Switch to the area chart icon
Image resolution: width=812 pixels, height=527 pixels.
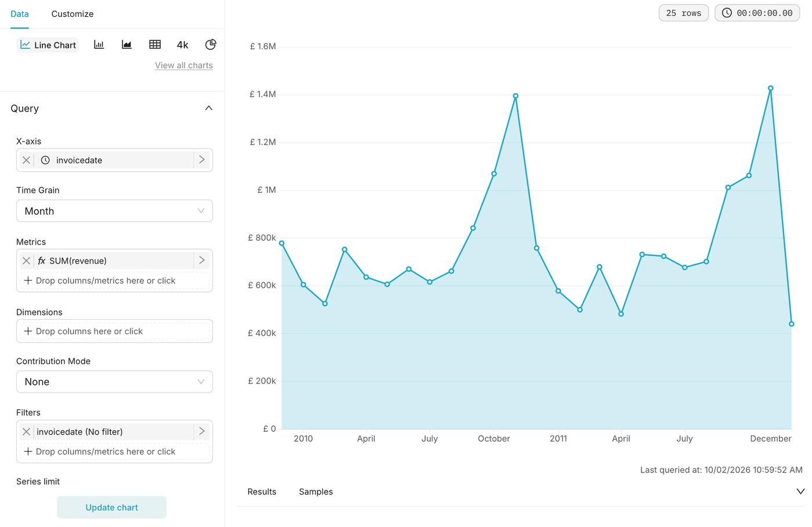pyautogui.click(x=126, y=45)
